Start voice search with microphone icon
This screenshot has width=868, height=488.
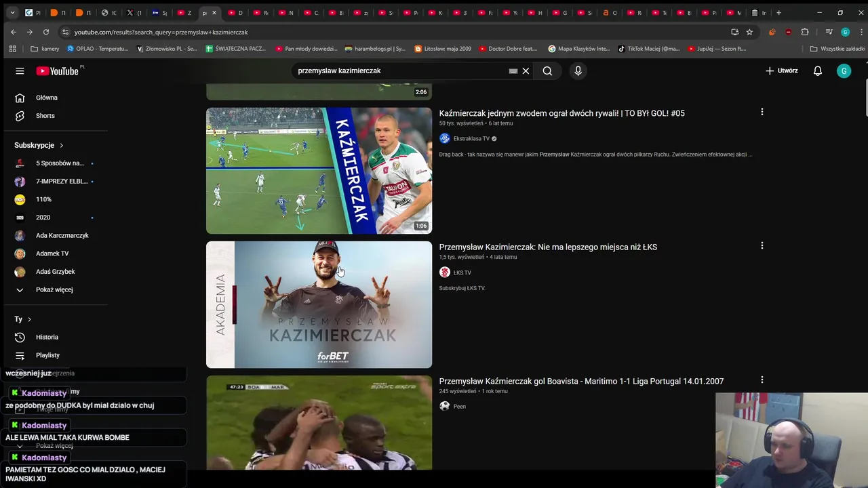578,70
